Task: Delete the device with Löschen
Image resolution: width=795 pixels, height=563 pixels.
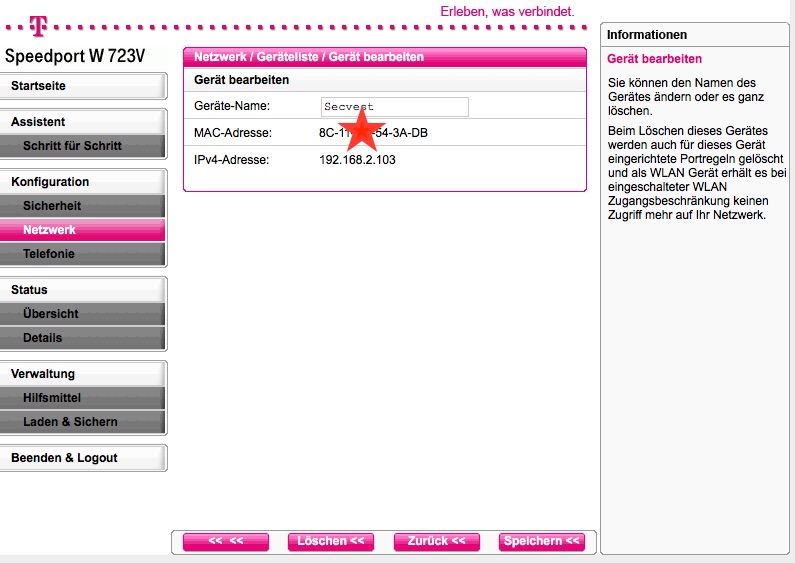Action: coord(332,541)
